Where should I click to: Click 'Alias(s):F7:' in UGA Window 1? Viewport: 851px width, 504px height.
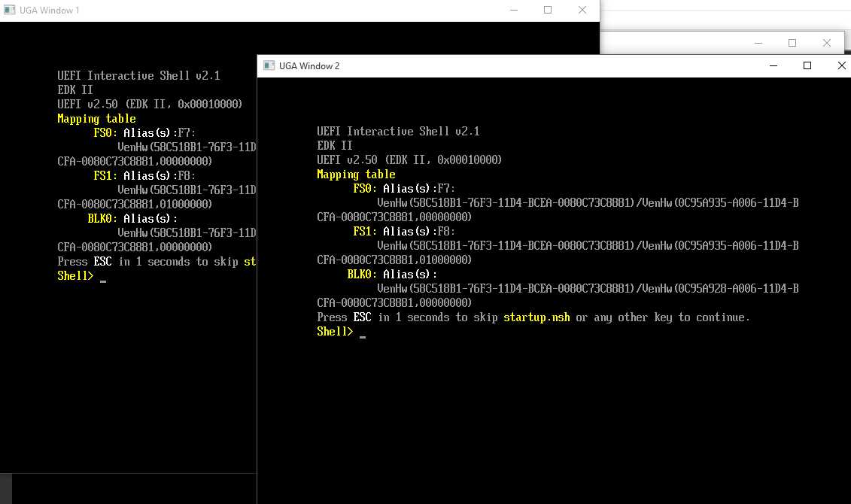(160, 132)
